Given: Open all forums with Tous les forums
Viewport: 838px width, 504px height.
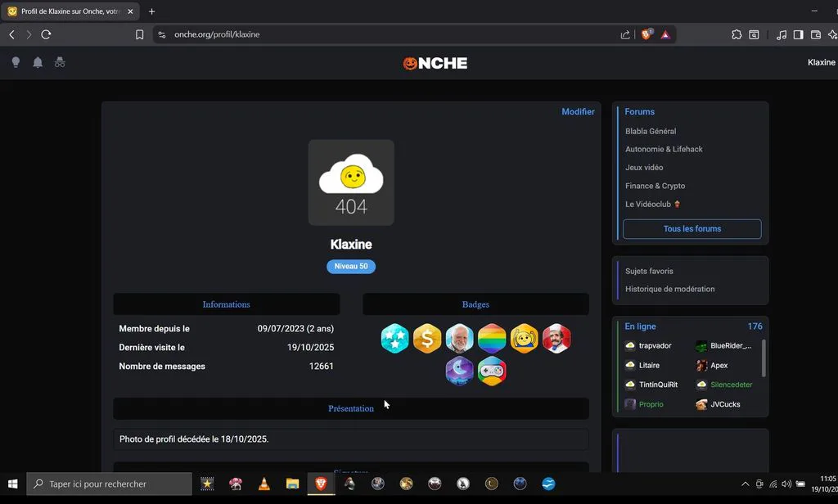Looking at the screenshot, I should tap(692, 229).
